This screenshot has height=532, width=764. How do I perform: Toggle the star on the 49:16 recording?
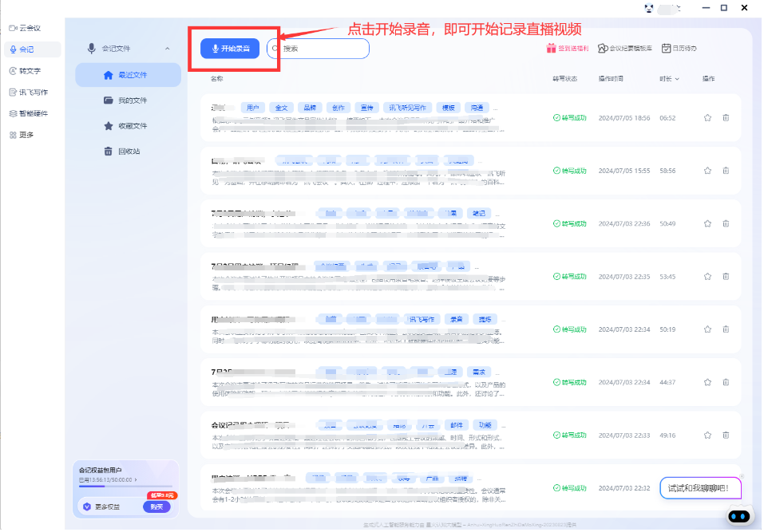click(707, 435)
